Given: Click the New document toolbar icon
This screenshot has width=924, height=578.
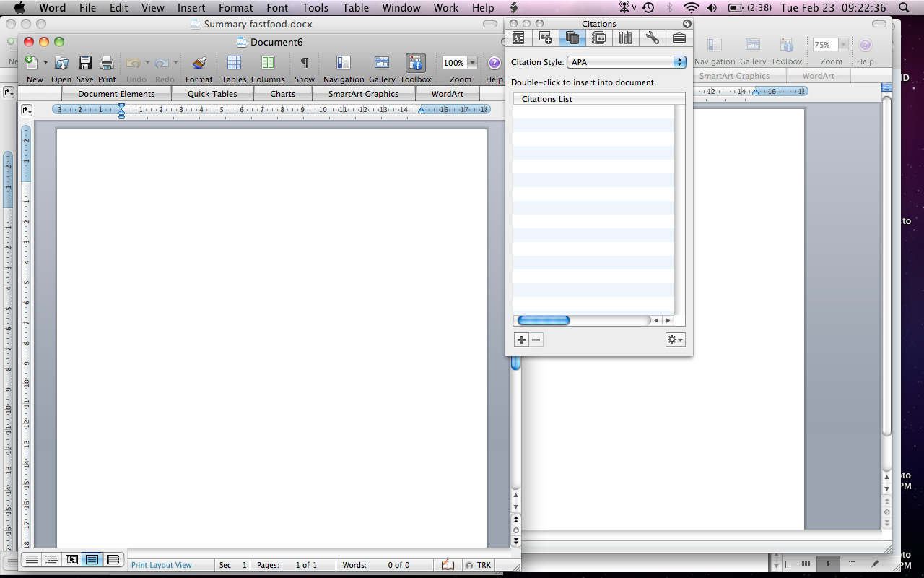Looking at the screenshot, I should 31,63.
